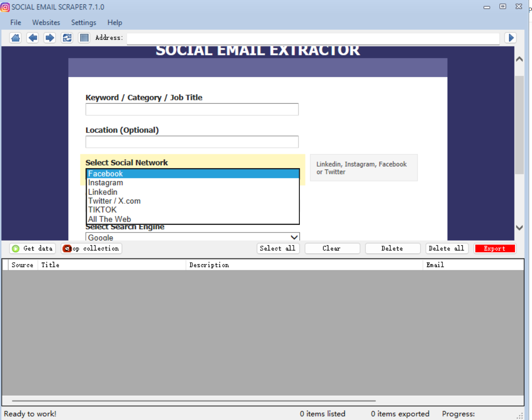Open the File menu
The image size is (532, 420).
click(x=16, y=22)
